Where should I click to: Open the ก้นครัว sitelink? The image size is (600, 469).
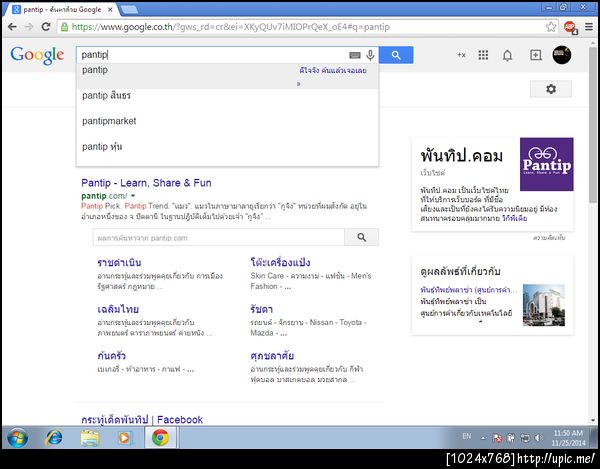(111, 356)
